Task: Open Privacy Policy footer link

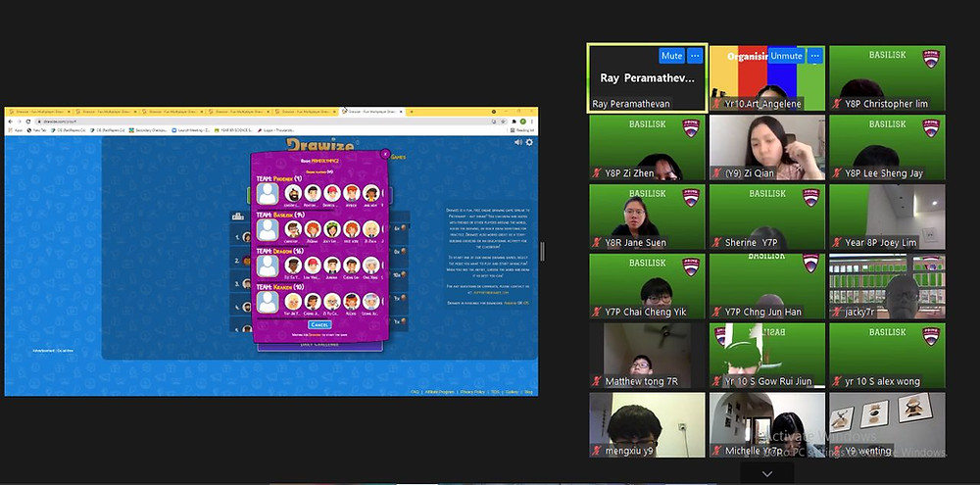Action: tap(472, 392)
